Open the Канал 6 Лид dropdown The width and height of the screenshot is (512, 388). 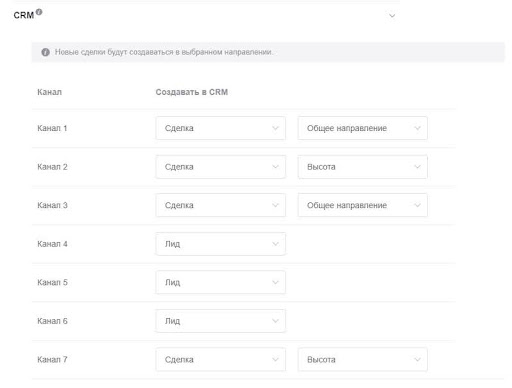[x=220, y=321]
